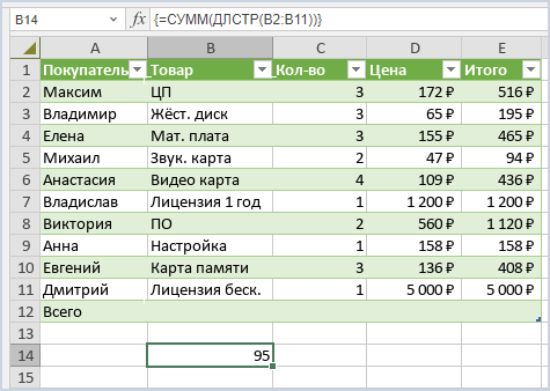
Task: Select row 1 header
Action: click(x=25, y=70)
